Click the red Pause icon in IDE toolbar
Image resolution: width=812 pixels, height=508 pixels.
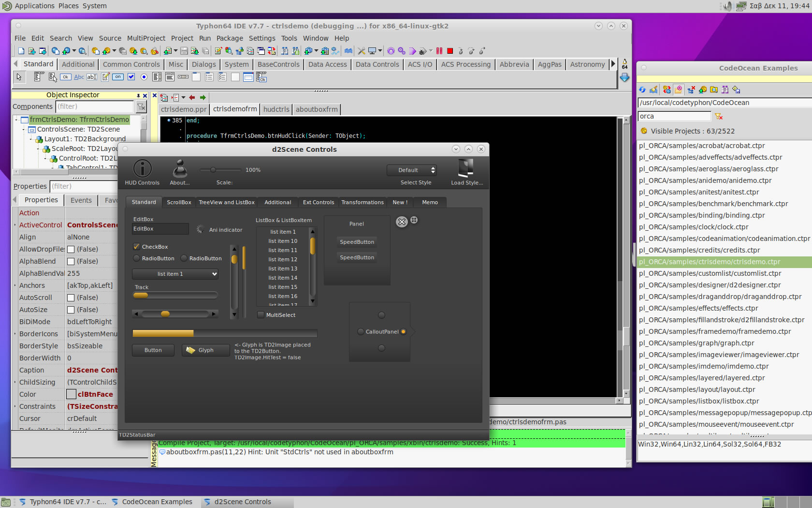(439, 51)
